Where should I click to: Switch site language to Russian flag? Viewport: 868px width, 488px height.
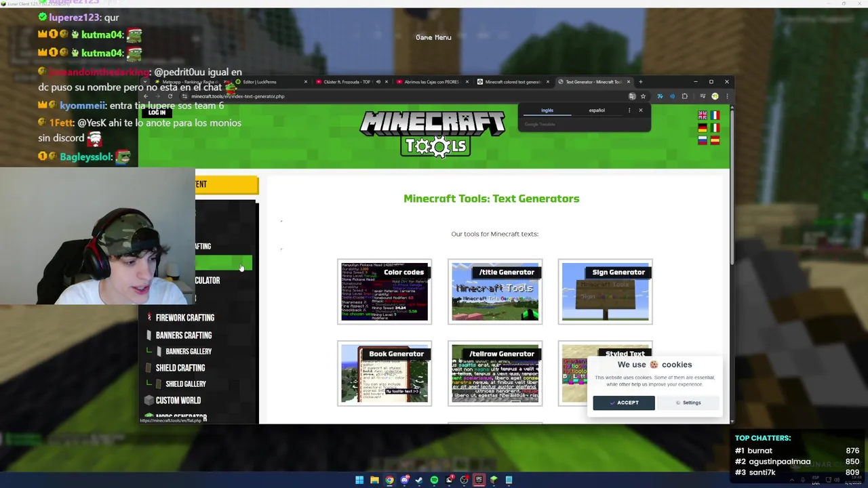pyautogui.click(x=703, y=140)
